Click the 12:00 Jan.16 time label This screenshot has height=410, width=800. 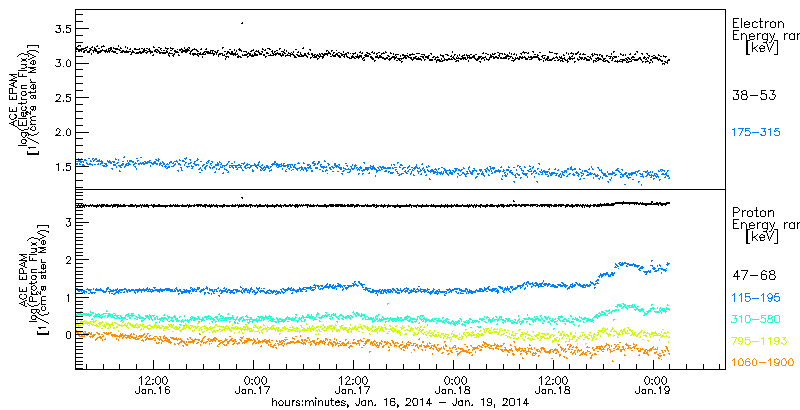(154, 386)
